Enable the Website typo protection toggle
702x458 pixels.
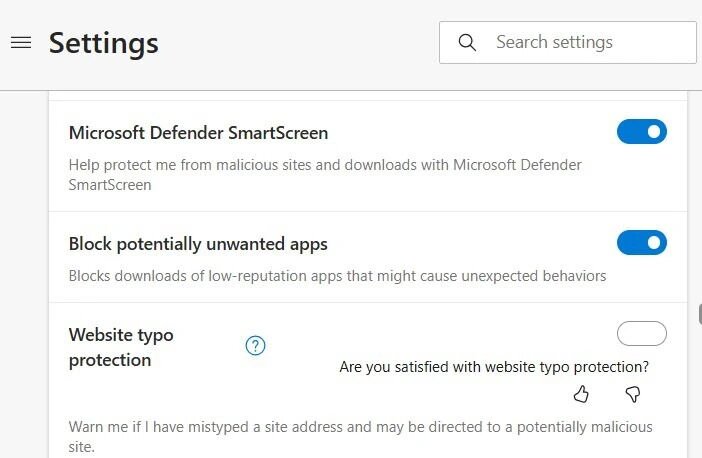pyautogui.click(x=641, y=334)
